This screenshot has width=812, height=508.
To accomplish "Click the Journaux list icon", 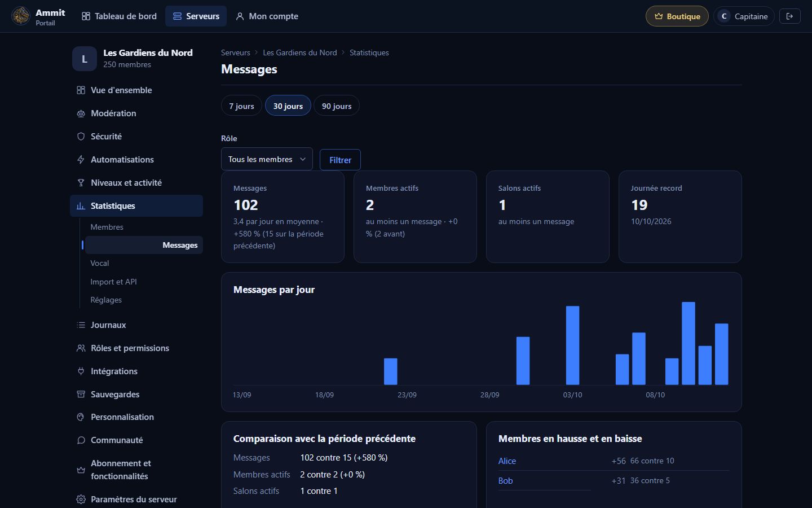I will point(81,325).
